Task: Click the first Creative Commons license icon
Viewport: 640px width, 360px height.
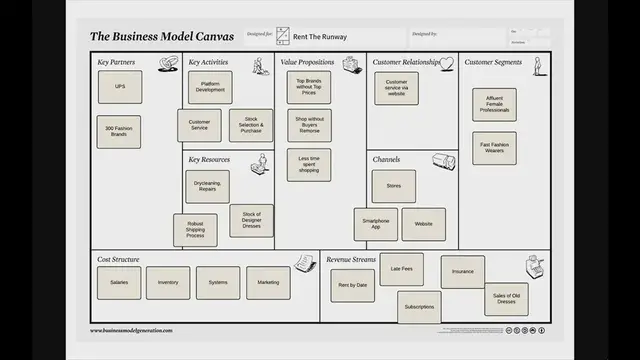Action: point(509,331)
